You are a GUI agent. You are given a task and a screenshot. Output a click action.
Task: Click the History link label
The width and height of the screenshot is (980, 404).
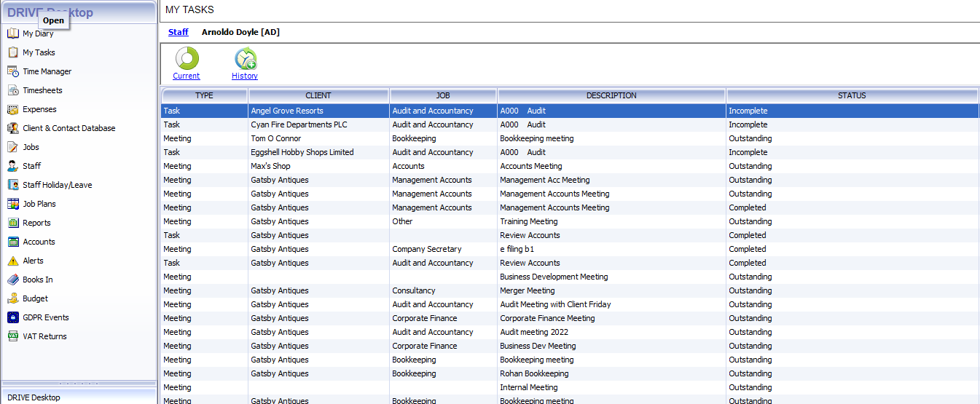point(245,76)
